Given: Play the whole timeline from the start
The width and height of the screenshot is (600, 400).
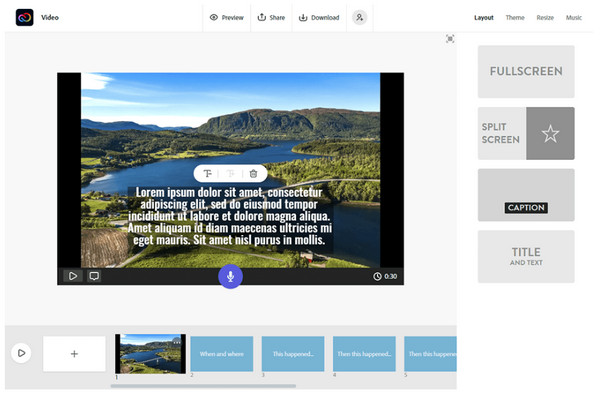Looking at the screenshot, I should [x=20, y=353].
